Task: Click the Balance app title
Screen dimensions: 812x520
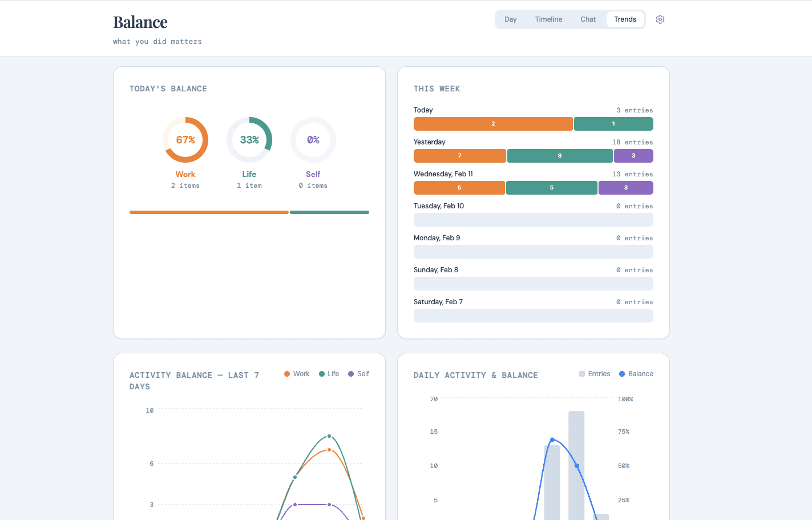Action: click(x=140, y=22)
